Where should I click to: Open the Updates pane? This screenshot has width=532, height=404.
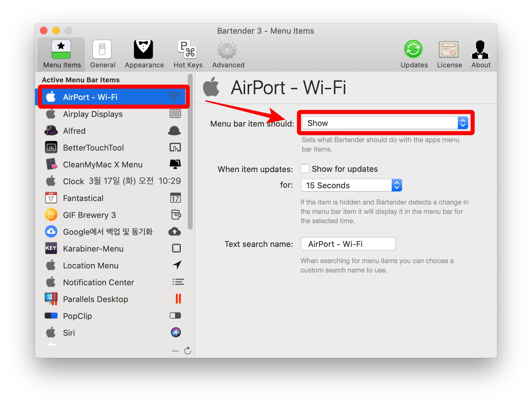pyautogui.click(x=414, y=54)
